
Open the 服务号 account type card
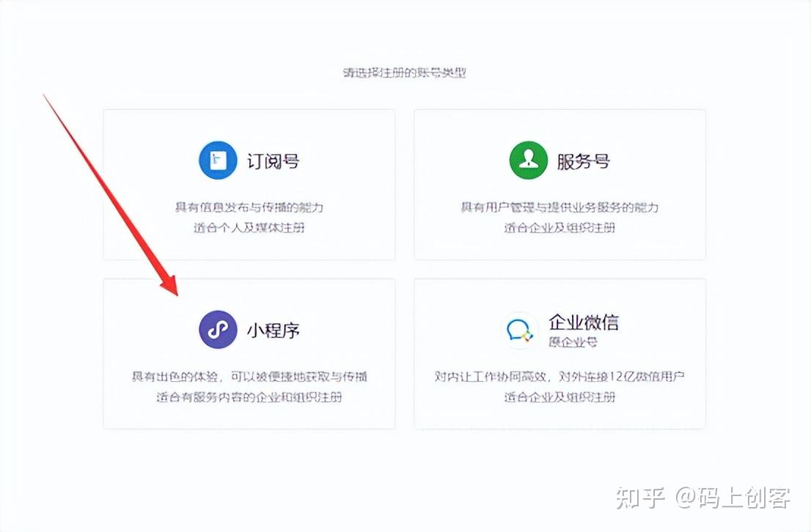coord(559,185)
